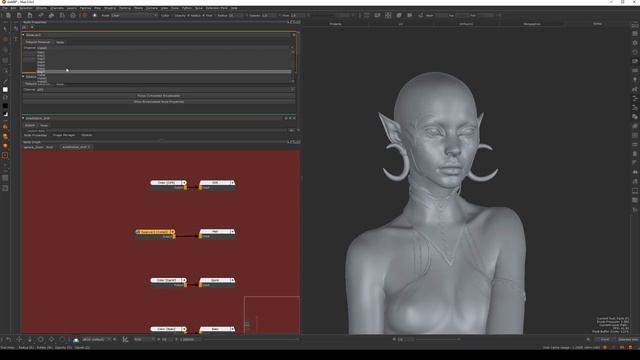Image resolution: width=640 pixels, height=360 pixels.
Task: Open the shader dropdown in bottom toolbar
Action: [96, 340]
